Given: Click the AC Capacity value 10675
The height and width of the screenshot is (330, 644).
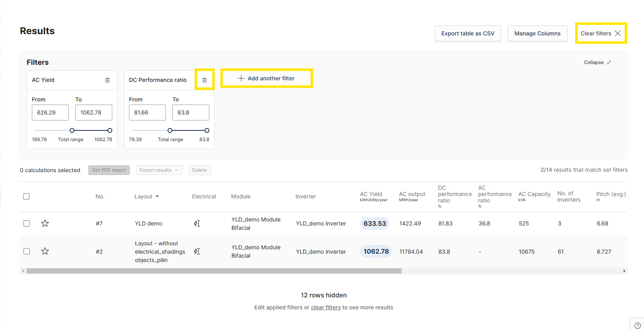Looking at the screenshot, I should (527, 252).
